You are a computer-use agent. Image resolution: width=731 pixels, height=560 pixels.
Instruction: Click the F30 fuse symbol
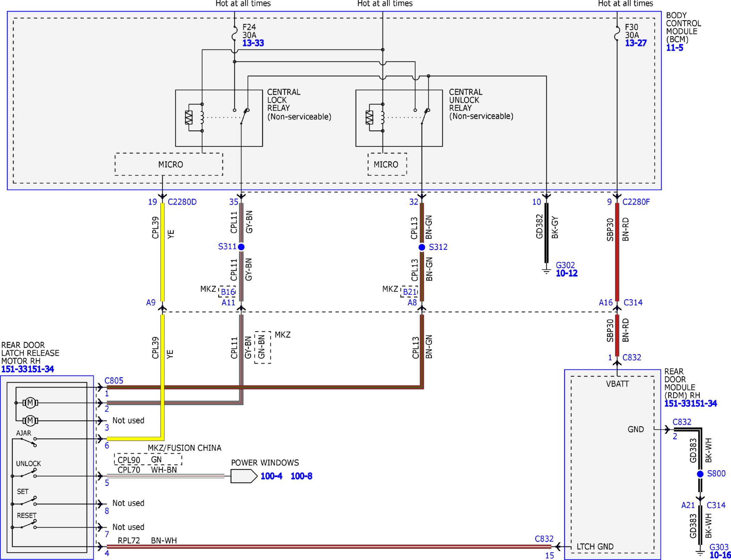[x=617, y=33]
